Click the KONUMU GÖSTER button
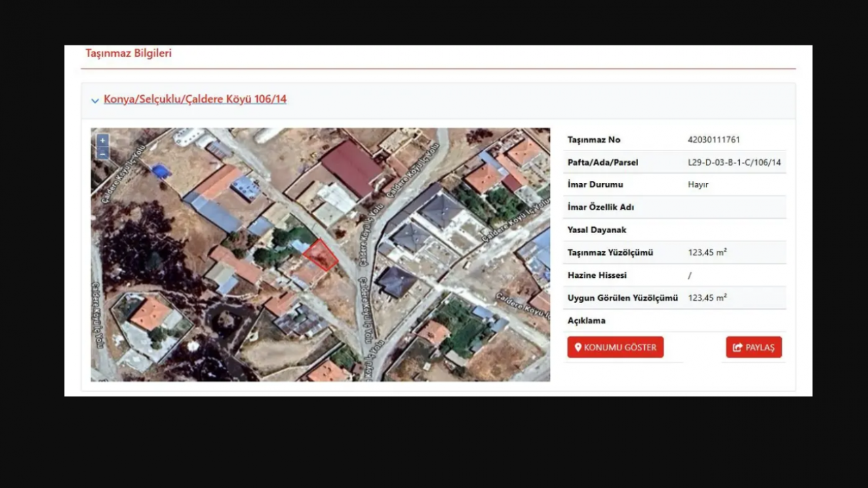The width and height of the screenshot is (868, 488). [615, 347]
